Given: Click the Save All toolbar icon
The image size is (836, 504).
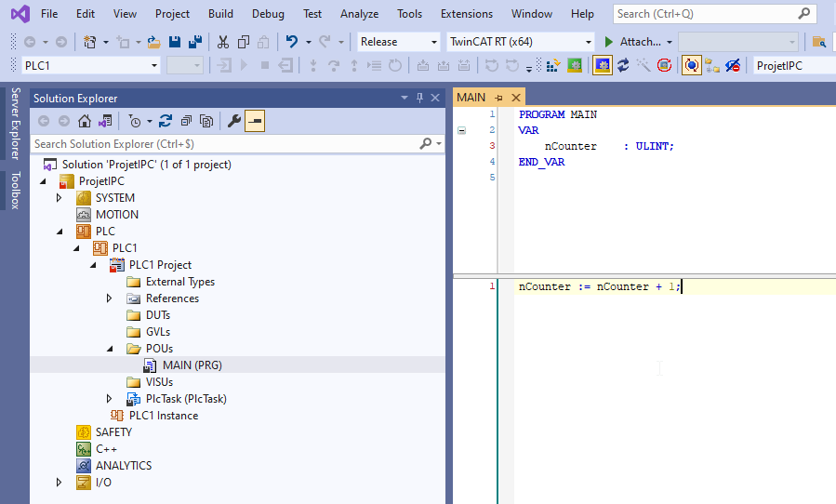Looking at the screenshot, I should pyautogui.click(x=195, y=42).
